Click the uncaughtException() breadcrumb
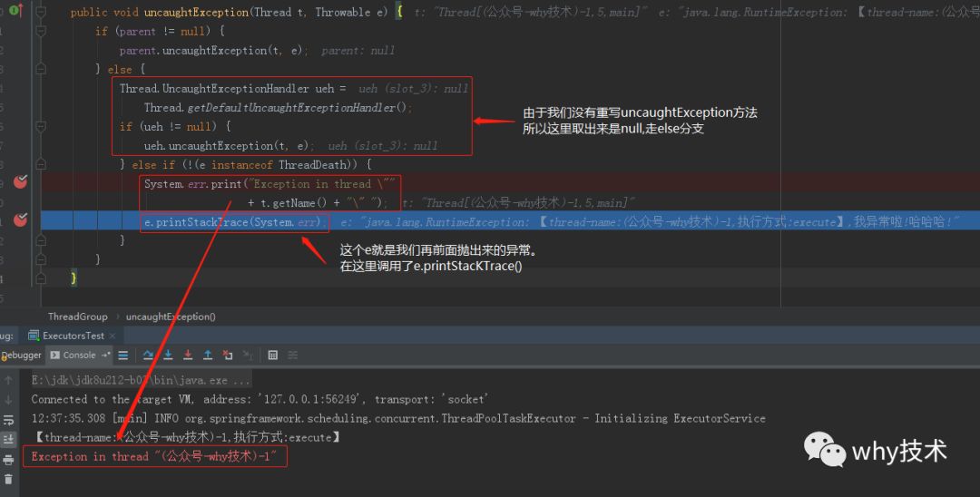Screen dimensions: 980x497 pos(171,317)
